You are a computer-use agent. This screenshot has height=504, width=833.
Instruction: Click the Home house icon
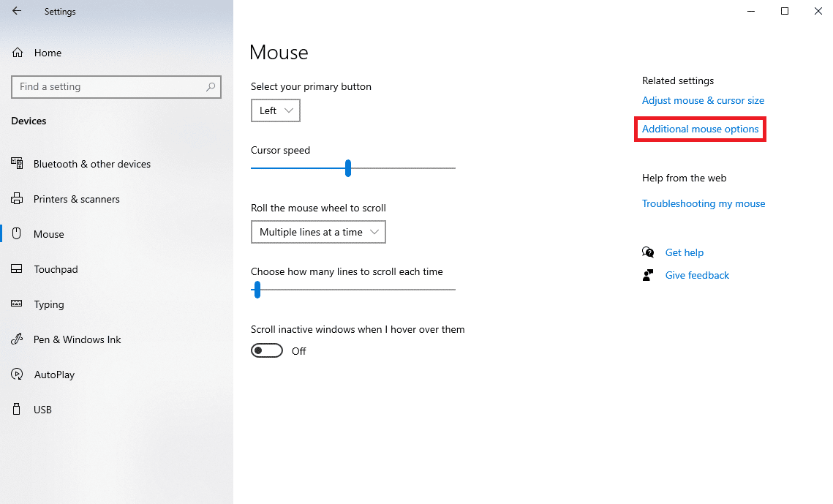click(18, 53)
